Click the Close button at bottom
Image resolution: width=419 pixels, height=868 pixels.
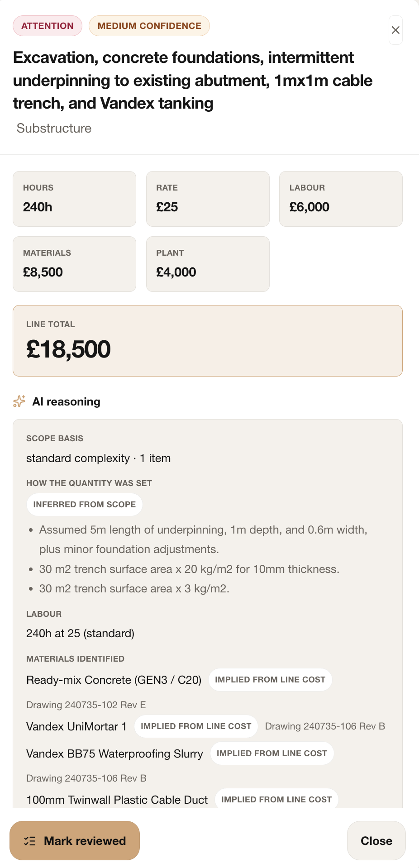[376, 840]
